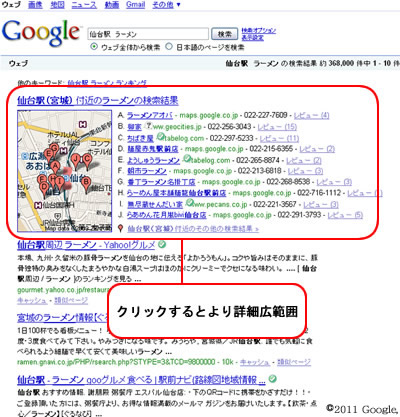This screenshot has height=417, width=400.
Task: Click map marker E on the map
Action: (49, 155)
